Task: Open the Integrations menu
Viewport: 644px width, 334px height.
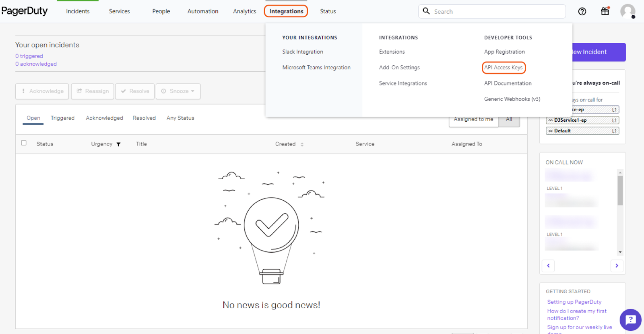Action: point(286,11)
